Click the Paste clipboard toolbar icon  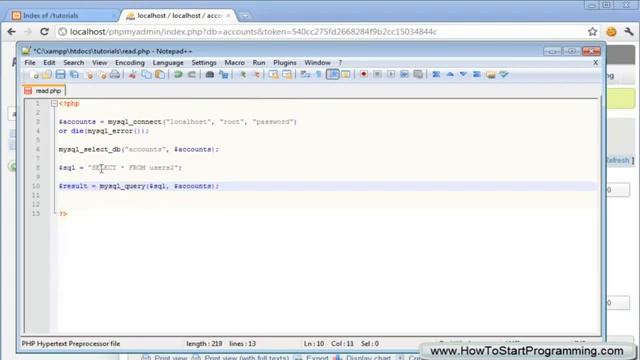tap(160, 75)
